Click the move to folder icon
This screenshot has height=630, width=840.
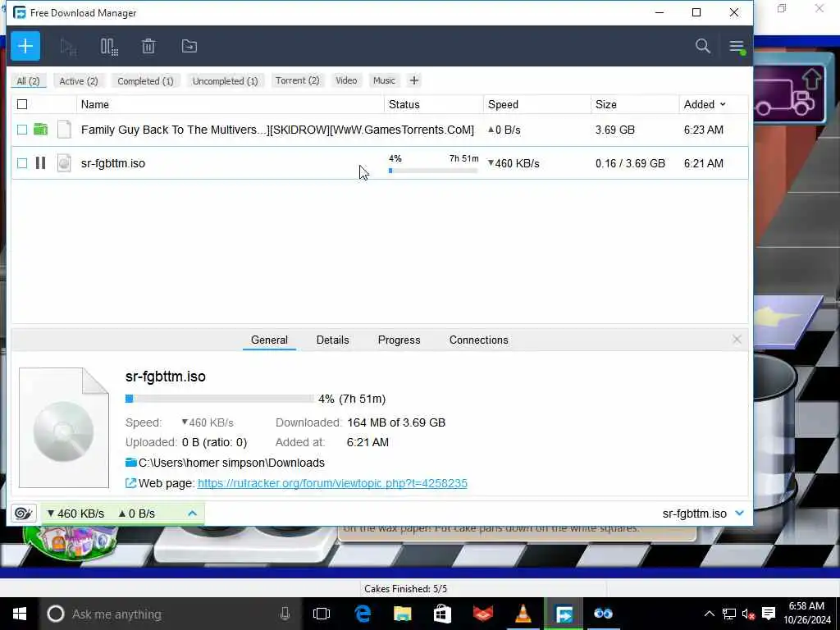coord(189,46)
